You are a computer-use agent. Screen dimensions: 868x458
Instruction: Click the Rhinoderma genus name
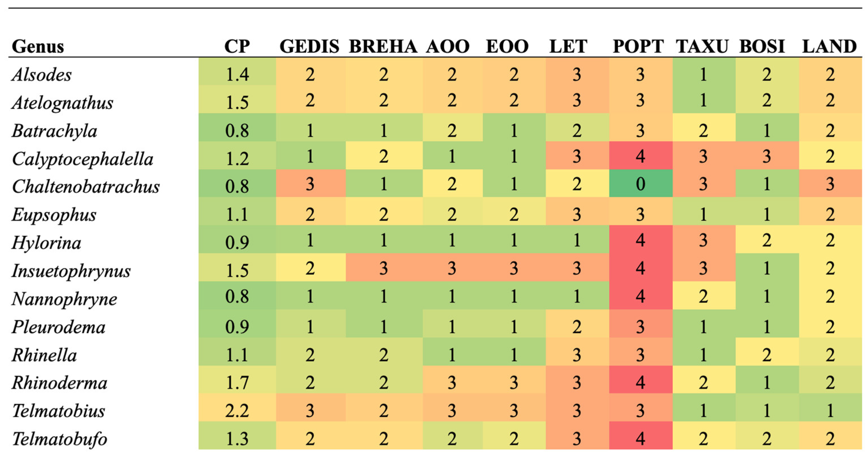tap(59, 383)
